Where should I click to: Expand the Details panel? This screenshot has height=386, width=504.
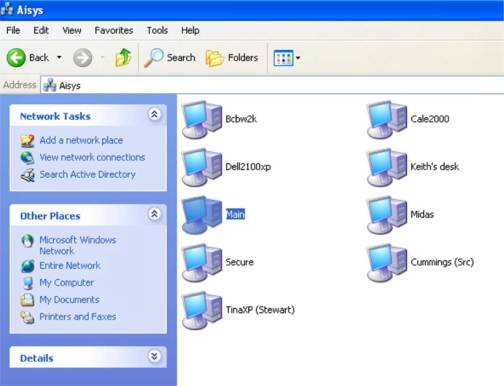coord(154,356)
